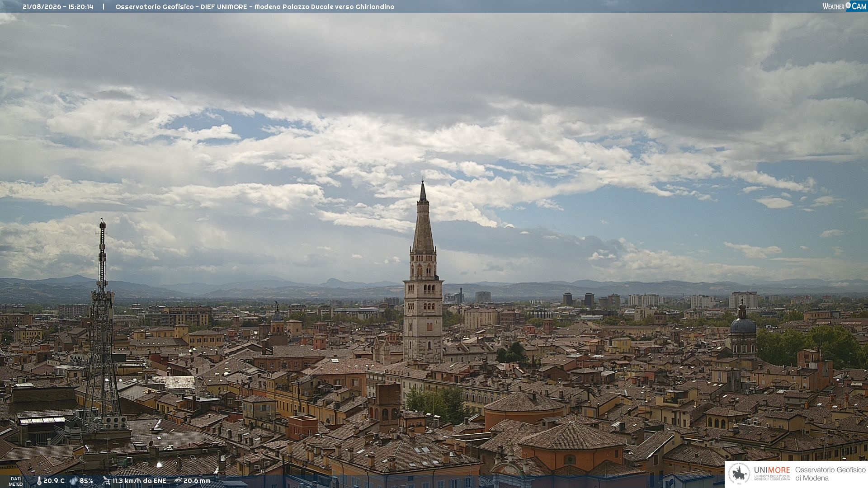The height and width of the screenshot is (488, 868).
Task: Click the WeatherCAM logo
Action: (844, 6)
